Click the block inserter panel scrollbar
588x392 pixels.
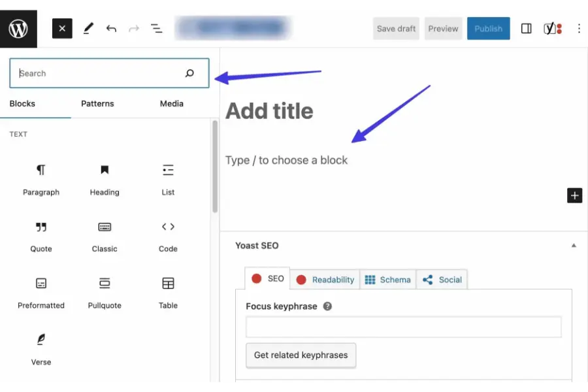click(215, 167)
